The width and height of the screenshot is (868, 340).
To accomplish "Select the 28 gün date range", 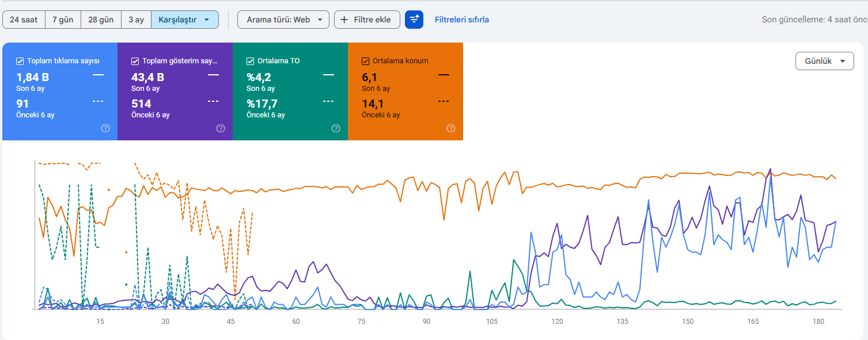I will [101, 20].
